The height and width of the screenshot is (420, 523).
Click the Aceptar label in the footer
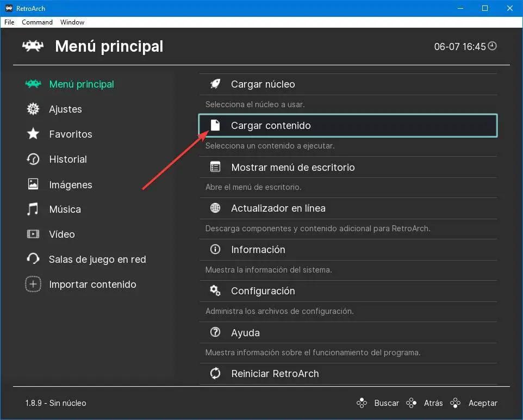[483, 403]
